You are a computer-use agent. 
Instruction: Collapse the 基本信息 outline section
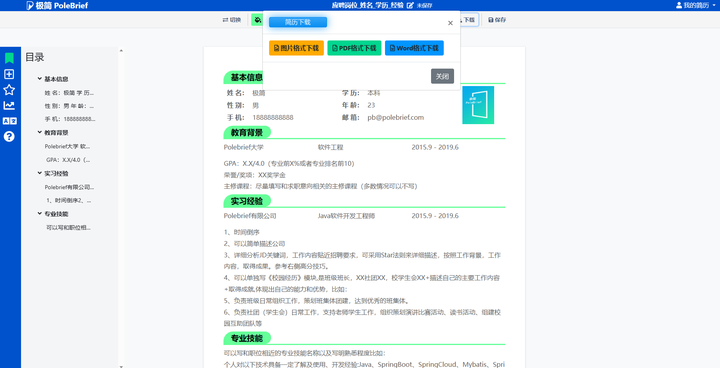(40, 79)
